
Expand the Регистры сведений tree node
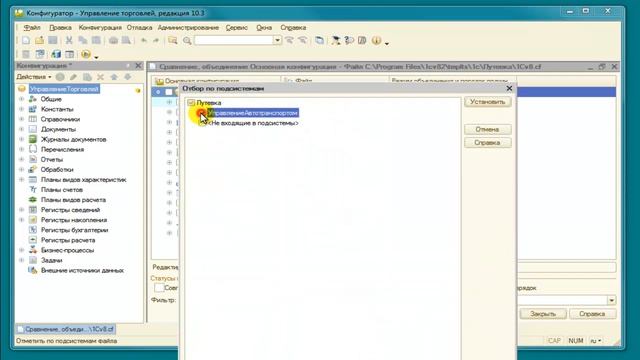[x=22, y=210]
